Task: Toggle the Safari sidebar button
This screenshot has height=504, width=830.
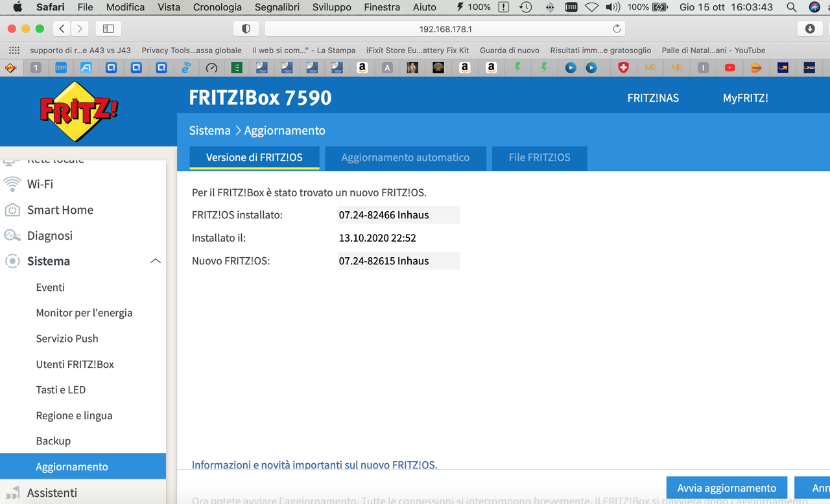Action: pyautogui.click(x=108, y=29)
